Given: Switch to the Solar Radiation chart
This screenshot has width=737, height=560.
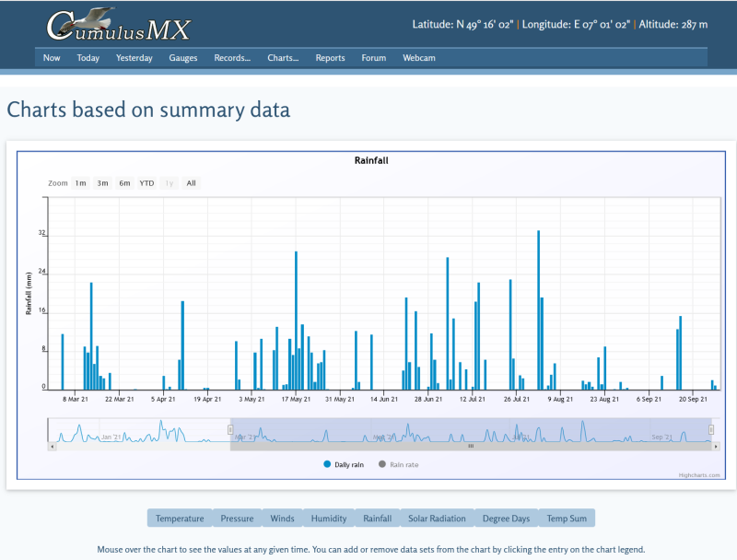Looking at the screenshot, I should (x=437, y=518).
